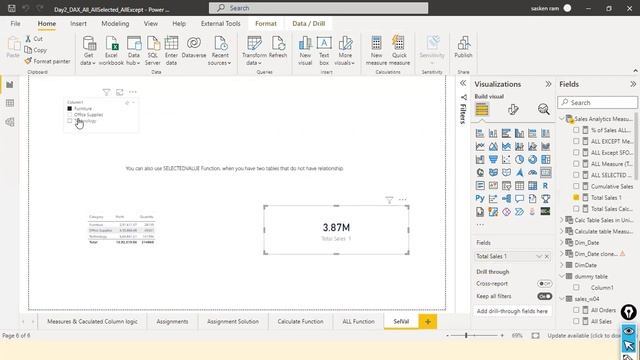
Task: Switch to Model view in left sidebar
Action: tap(10, 122)
